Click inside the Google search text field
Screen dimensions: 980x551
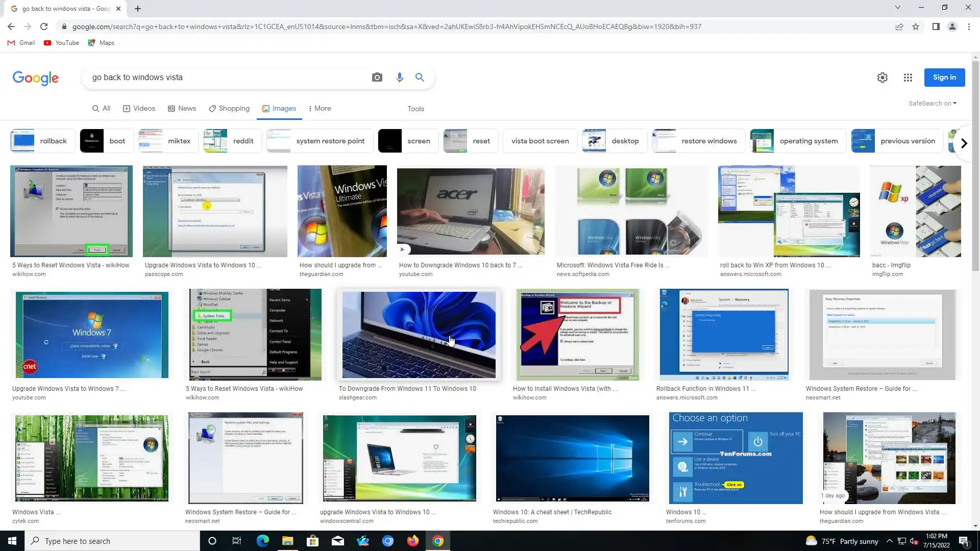tap(225, 78)
